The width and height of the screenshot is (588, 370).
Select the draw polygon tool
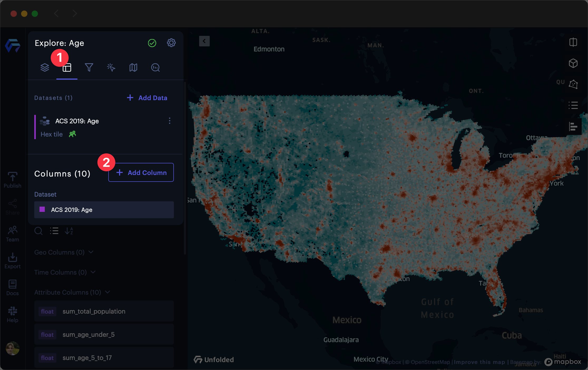573,84
